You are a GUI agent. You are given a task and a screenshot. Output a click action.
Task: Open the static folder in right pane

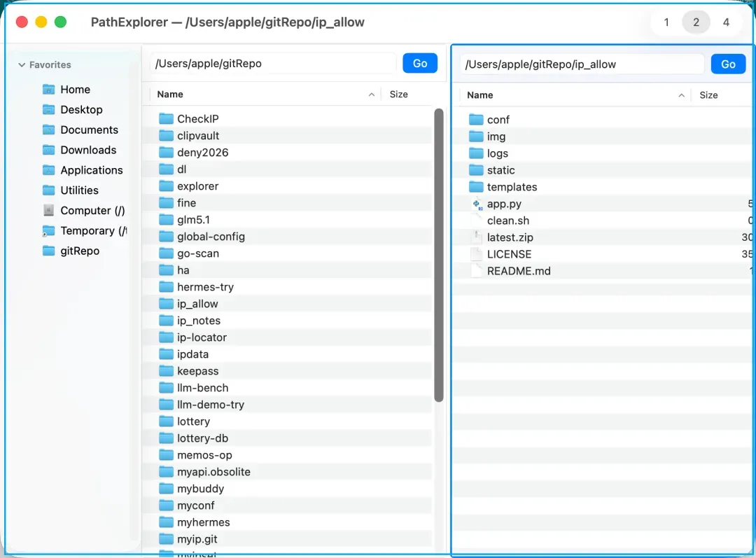pos(603,170)
